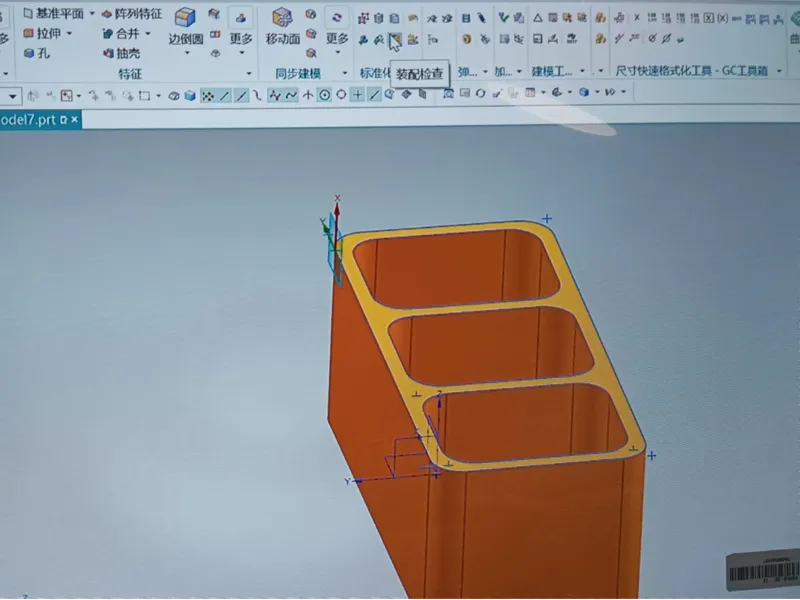Click the blue cube icon in selection bar
This screenshot has width=800, height=600.
[190, 96]
